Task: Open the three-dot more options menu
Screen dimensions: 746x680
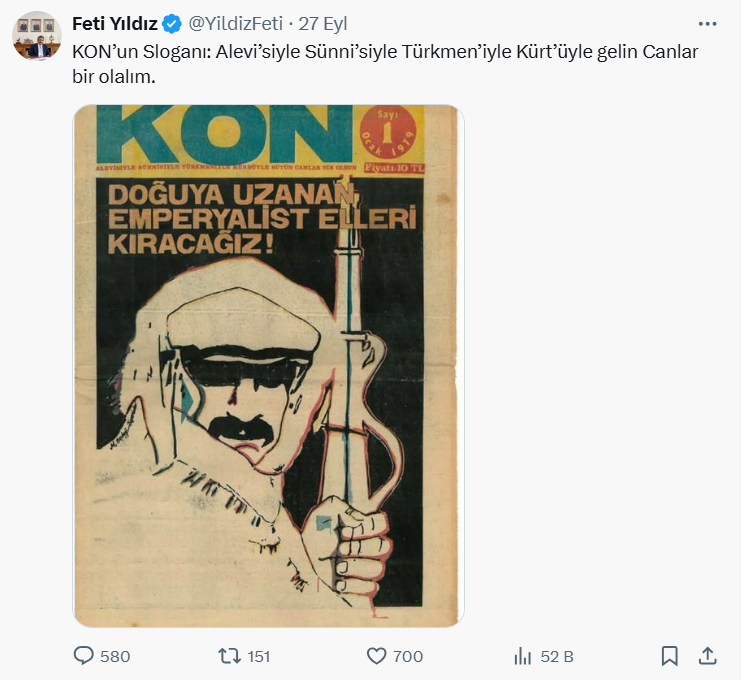Action: [x=707, y=24]
